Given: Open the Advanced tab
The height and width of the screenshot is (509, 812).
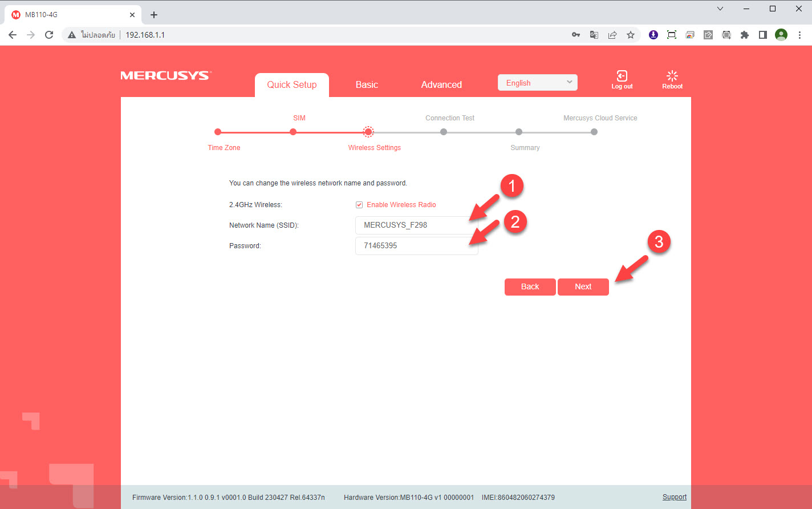Looking at the screenshot, I should point(441,84).
